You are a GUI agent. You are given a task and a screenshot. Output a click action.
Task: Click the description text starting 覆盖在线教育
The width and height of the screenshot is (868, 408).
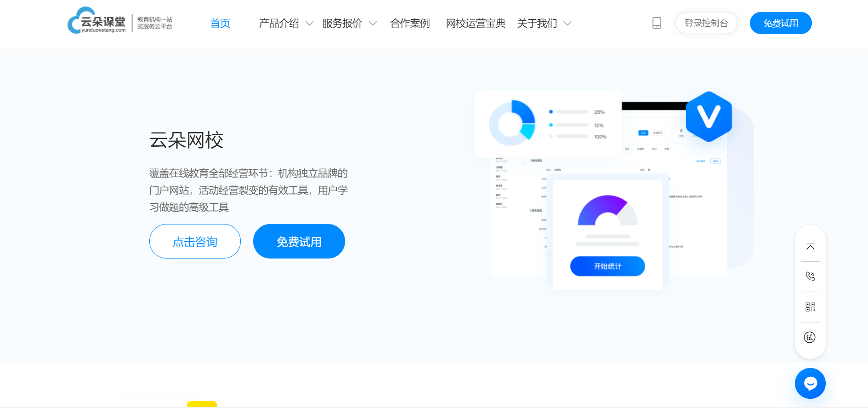coord(249,190)
